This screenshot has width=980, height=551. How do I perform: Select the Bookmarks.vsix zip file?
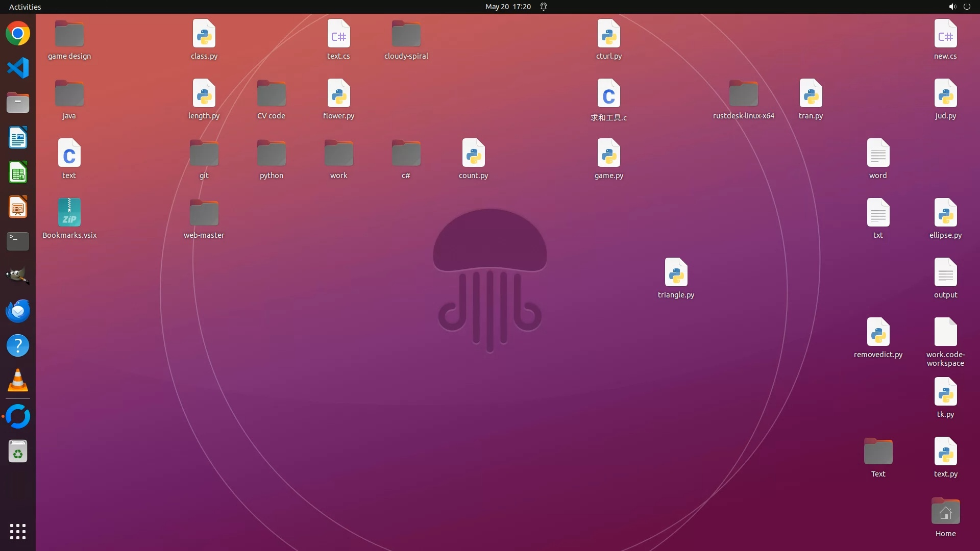(69, 213)
